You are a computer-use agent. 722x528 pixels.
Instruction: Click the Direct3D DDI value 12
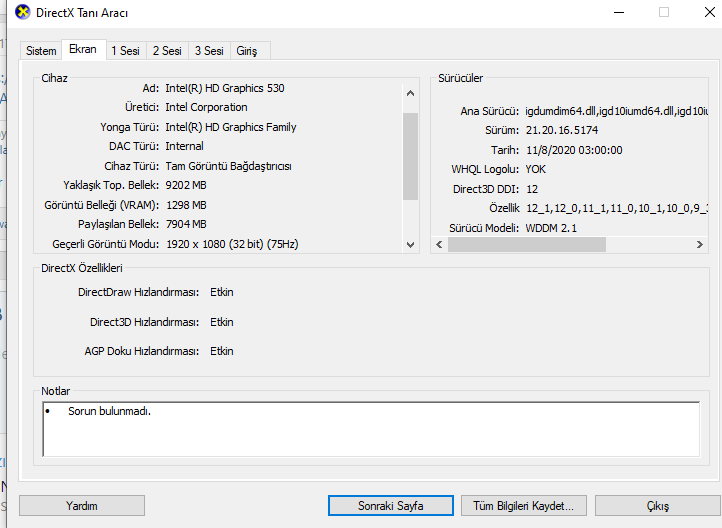(x=532, y=189)
